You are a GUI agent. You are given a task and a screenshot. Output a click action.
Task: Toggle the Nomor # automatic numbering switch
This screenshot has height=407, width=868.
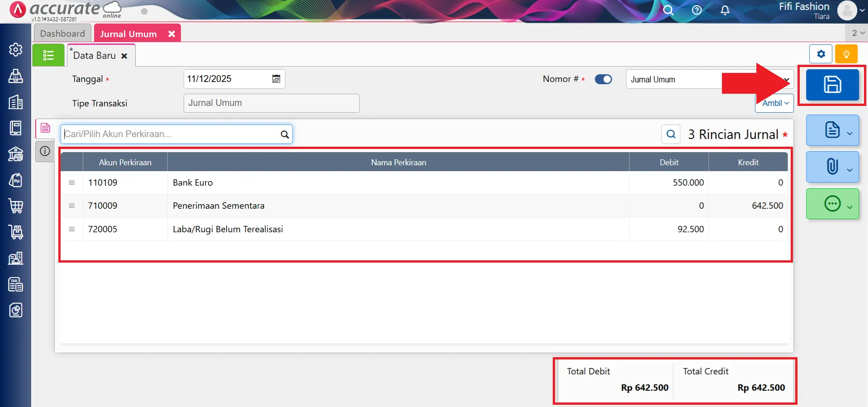[x=603, y=79]
